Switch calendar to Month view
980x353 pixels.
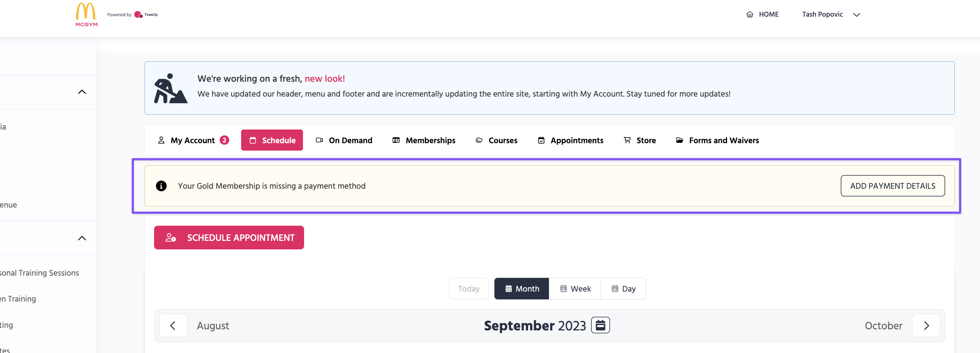(521, 289)
